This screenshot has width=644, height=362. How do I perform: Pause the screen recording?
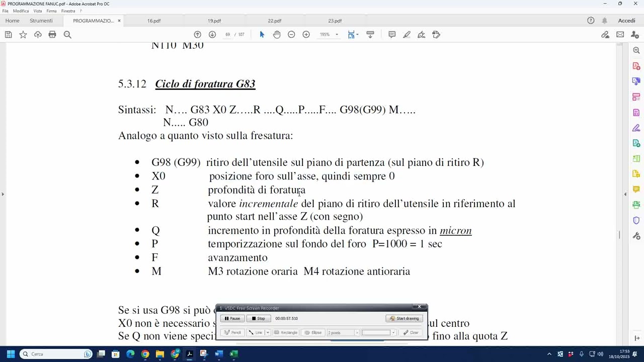point(232,318)
